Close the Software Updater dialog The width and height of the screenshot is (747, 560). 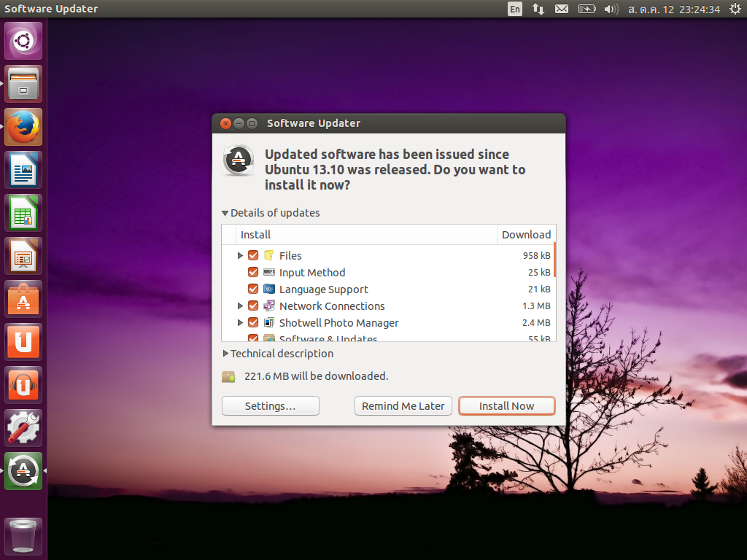pyautogui.click(x=226, y=123)
